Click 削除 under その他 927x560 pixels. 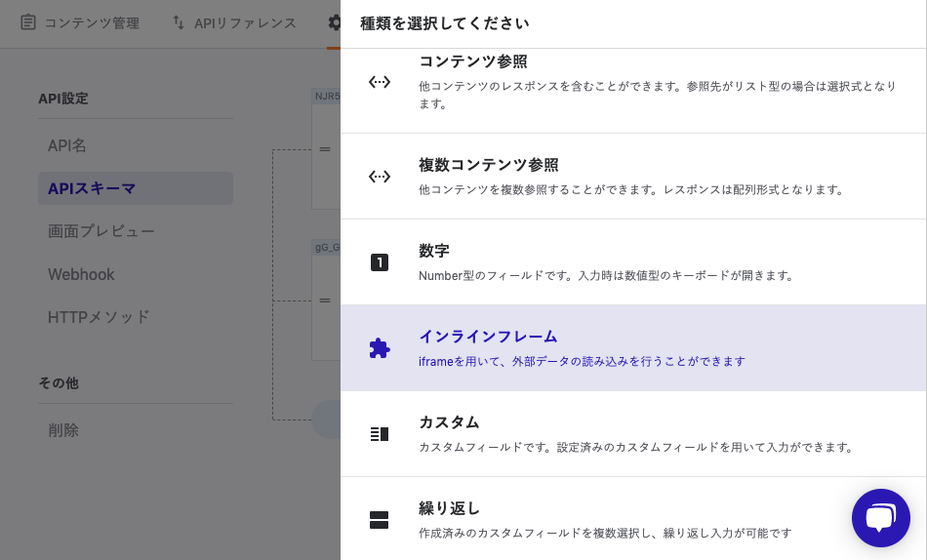pyautogui.click(x=63, y=430)
